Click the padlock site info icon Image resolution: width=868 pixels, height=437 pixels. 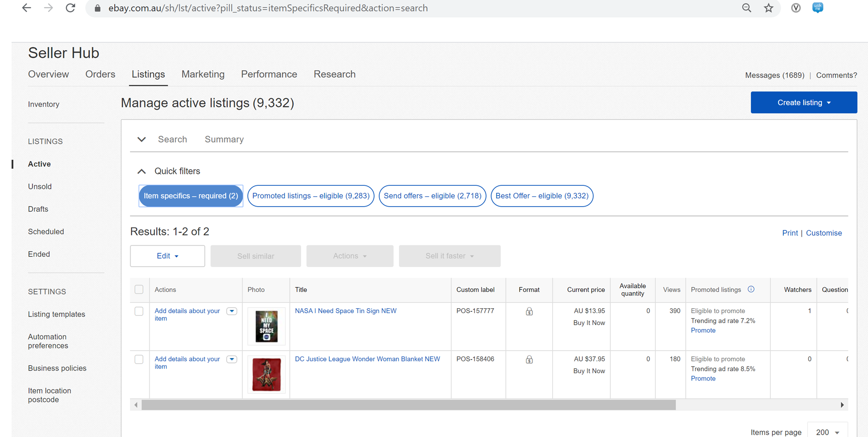click(x=97, y=8)
